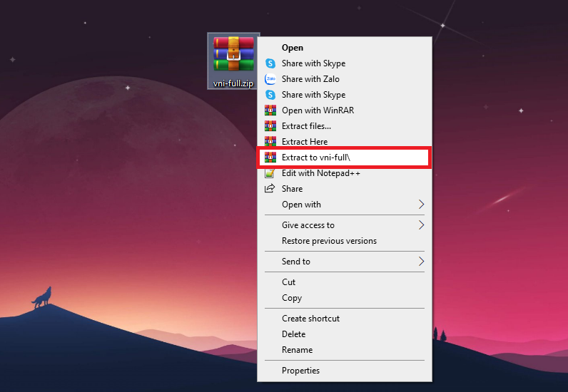
Task: Select Edit with Notepad++
Action: tap(344, 173)
